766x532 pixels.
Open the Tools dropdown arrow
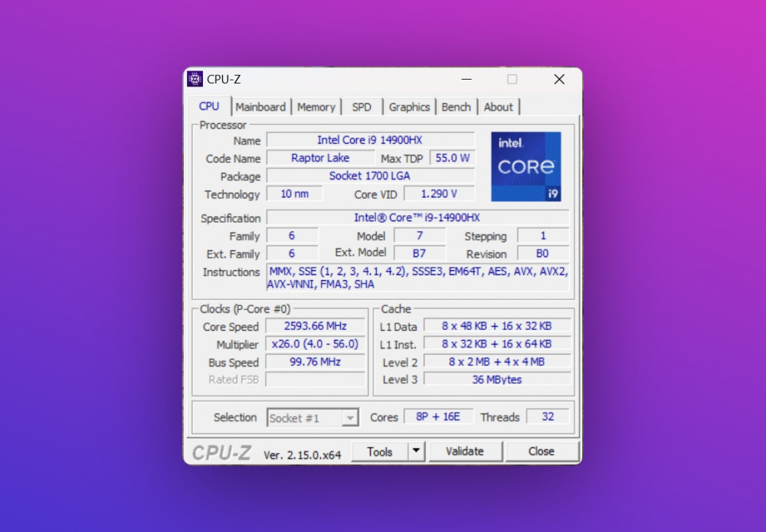coord(416,452)
